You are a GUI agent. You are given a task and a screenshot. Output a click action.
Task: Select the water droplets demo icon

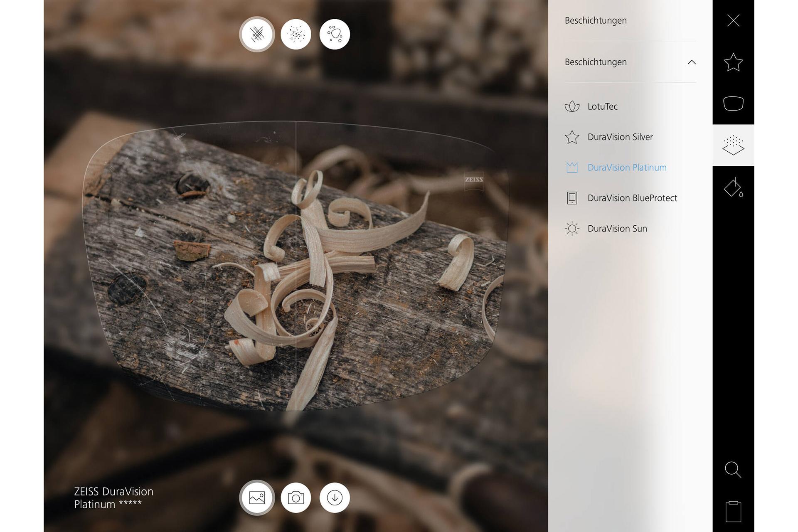335,34
